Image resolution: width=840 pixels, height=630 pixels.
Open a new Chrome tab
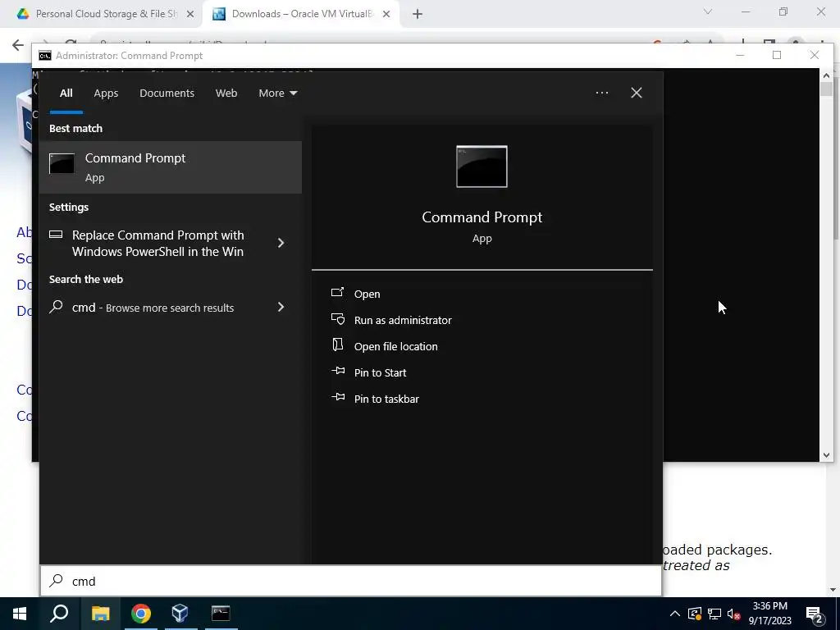click(418, 15)
